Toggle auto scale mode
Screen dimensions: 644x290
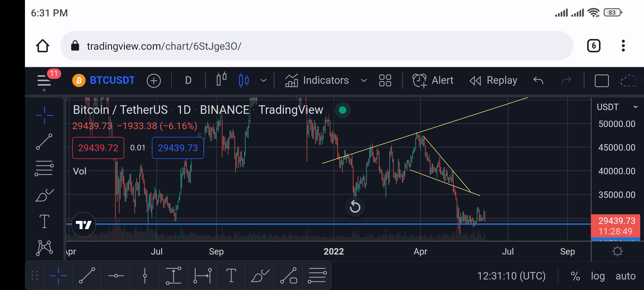tap(625, 276)
